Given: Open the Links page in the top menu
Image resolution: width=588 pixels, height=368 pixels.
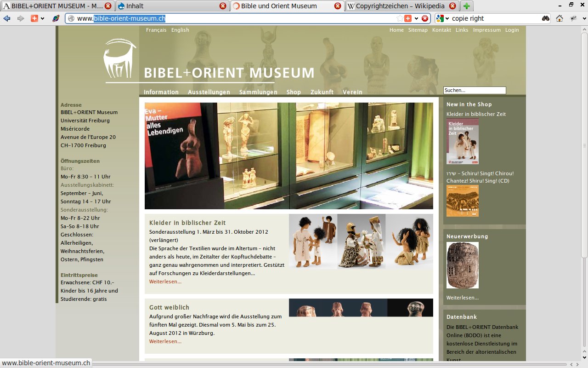Looking at the screenshot, I should pos(462,30).
